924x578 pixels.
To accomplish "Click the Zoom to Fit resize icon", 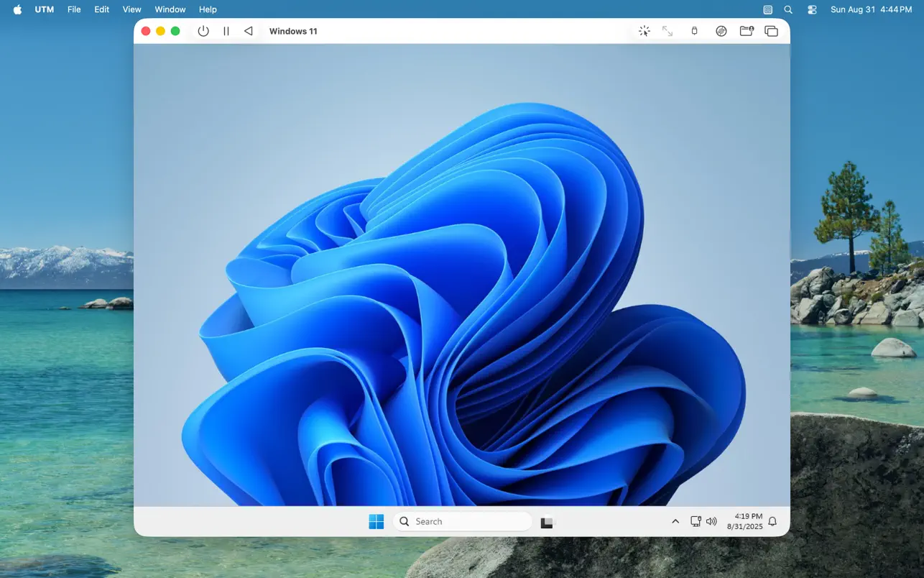I will 667,31.
